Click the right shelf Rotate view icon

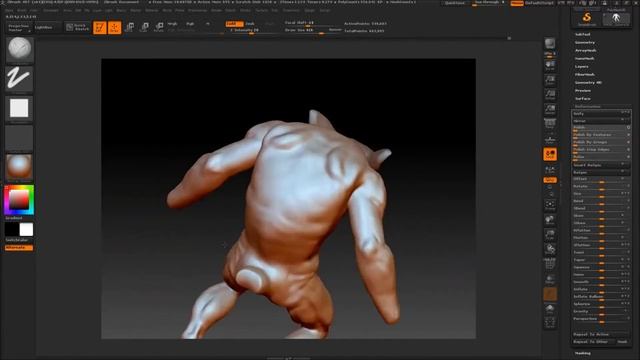pyautogui.click(x=550, y=249)
